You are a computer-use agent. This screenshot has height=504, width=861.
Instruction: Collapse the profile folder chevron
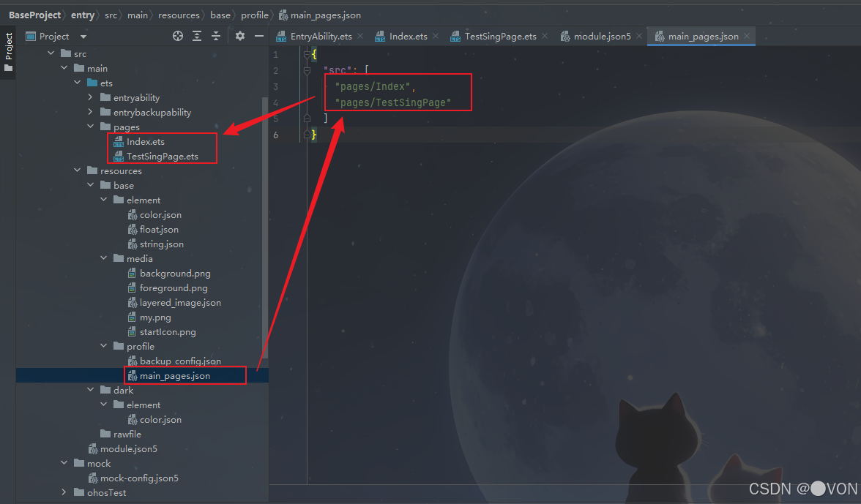pyautogui.click(x=104, y=346)
